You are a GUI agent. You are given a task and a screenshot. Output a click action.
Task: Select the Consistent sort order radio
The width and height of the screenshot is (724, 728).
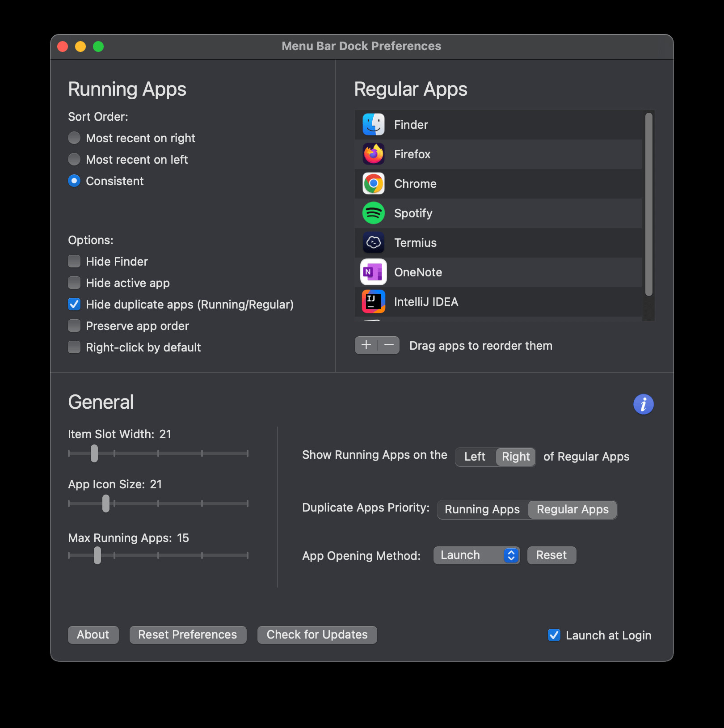coord(74,181)
